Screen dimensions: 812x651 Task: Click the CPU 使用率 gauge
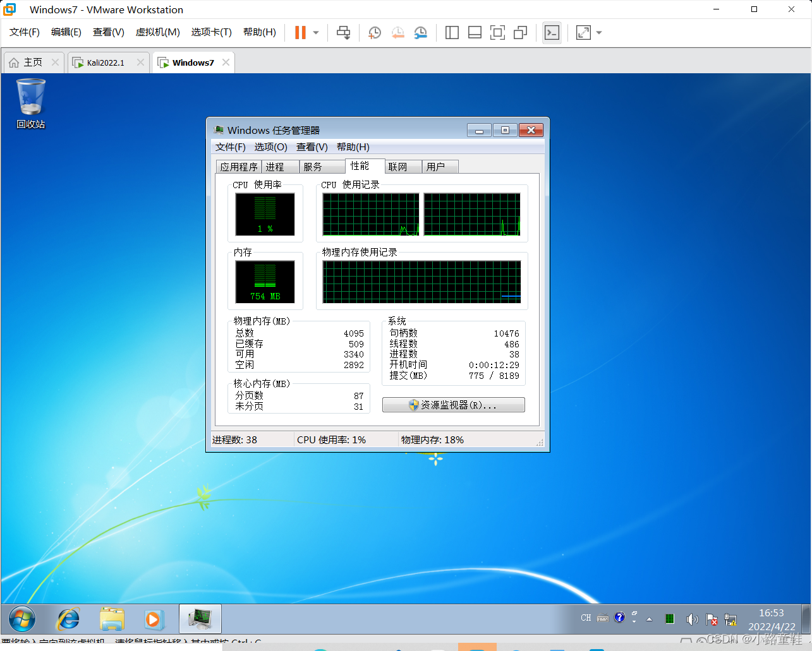click(x=265, y=214)
